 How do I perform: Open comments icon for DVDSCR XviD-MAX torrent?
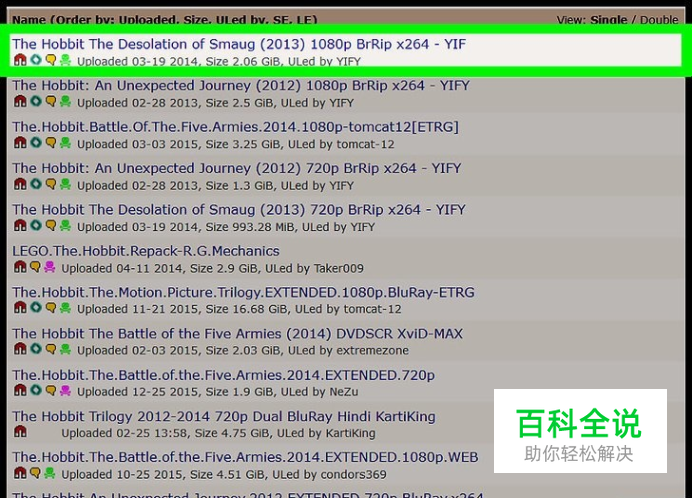coord(51,349)
